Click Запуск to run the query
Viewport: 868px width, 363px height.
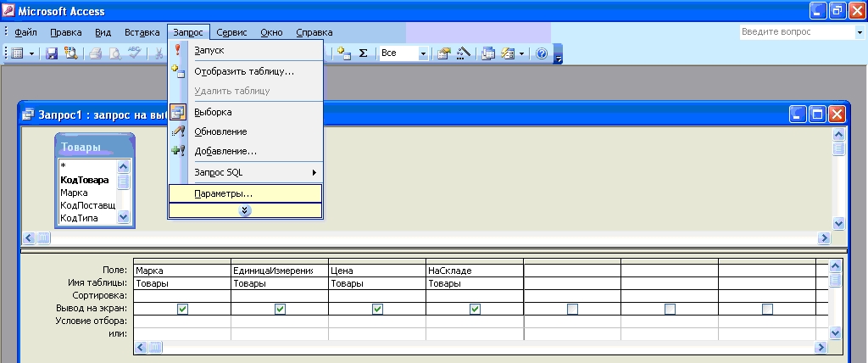209,50
